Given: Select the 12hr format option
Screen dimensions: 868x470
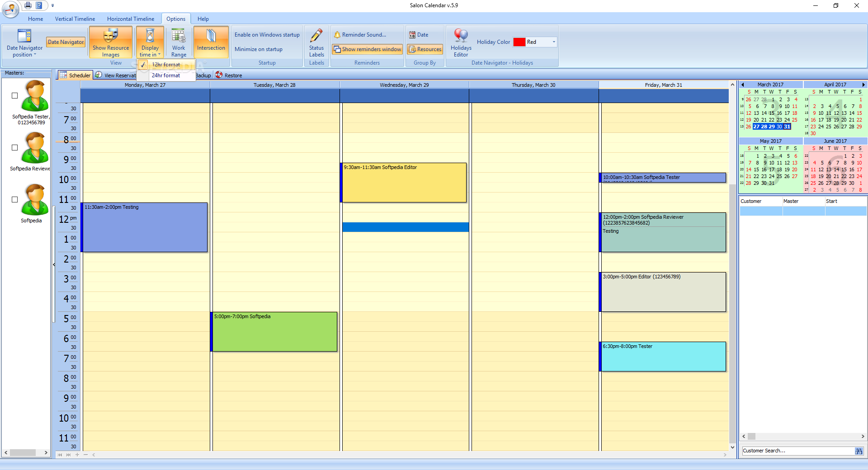Looking at the screenshot, I should [165, 65].
